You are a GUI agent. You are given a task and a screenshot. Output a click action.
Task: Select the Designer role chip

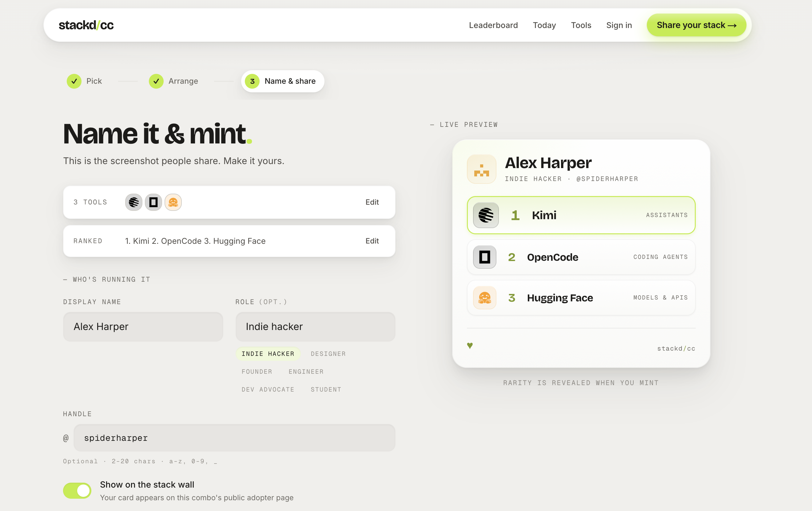point(328,353)
